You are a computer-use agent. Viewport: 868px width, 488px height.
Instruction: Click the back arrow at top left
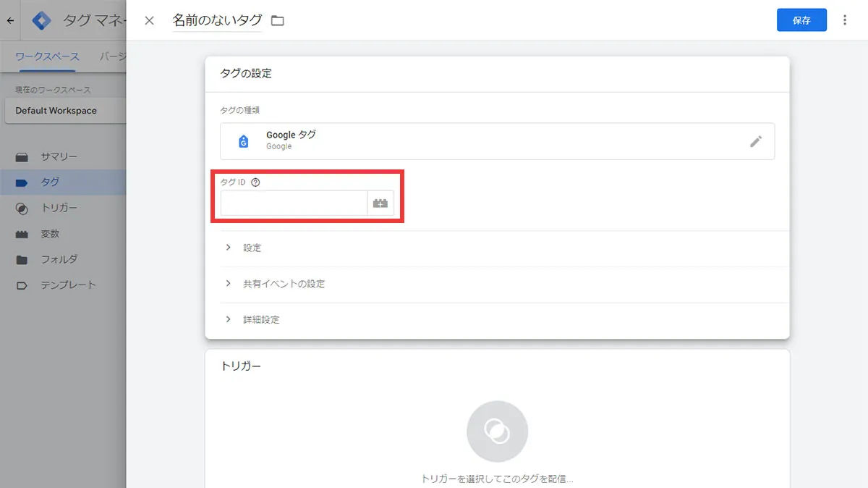tap(10, 20)
